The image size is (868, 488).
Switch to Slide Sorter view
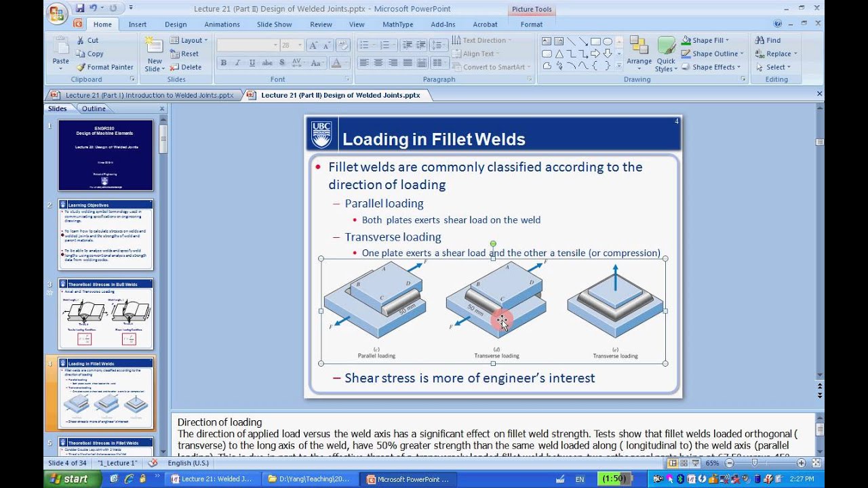(684, 463)
